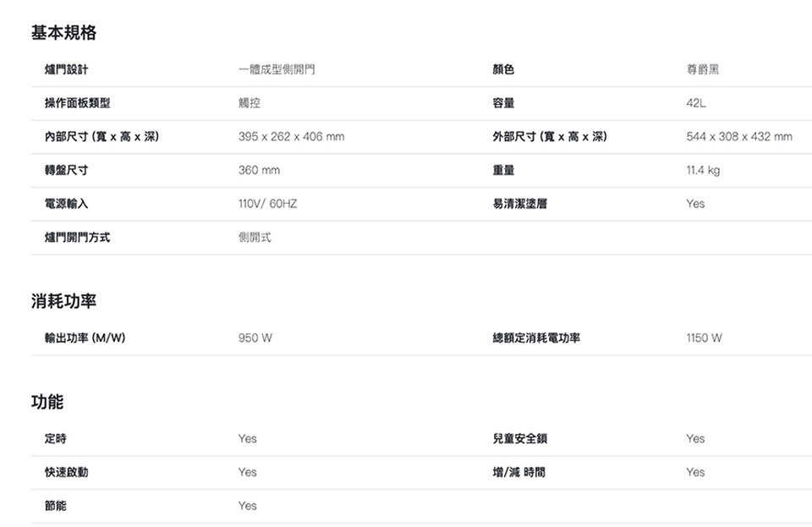
Task: Click the 395 x 262 x 406 mm dimension
Action: (x=291, y=137)
